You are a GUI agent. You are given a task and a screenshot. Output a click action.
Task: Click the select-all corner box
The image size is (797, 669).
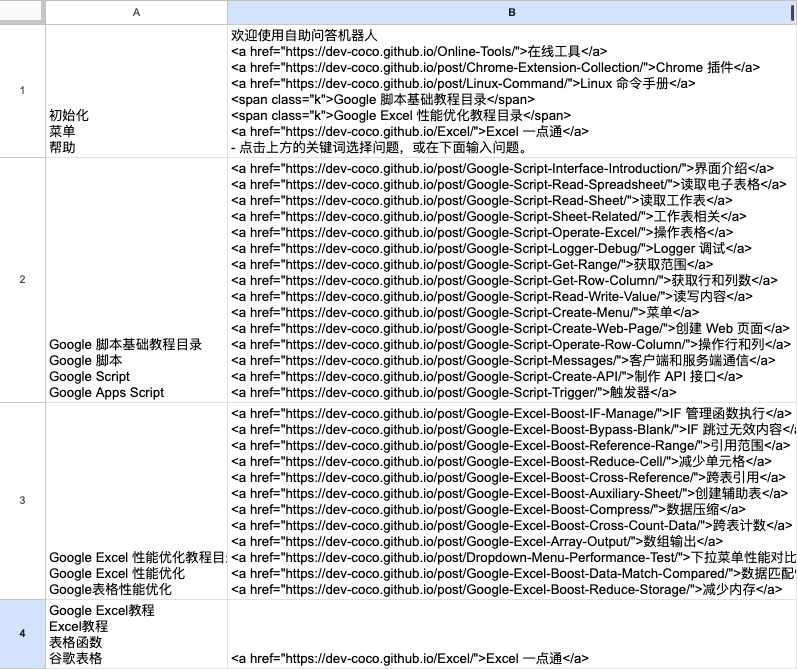tap(22, 12)
